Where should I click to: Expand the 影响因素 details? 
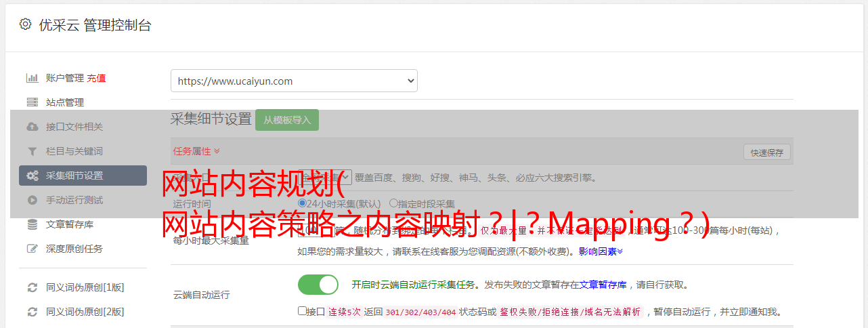coord(601,251)
